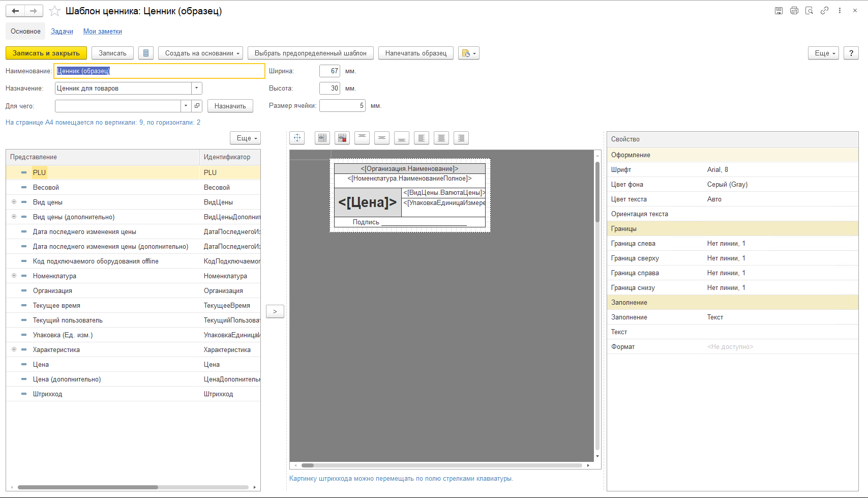Click Записать и закрыть button
Image resolution: width=868 pixels, height=498 pixels.
[x=46, y=53]
